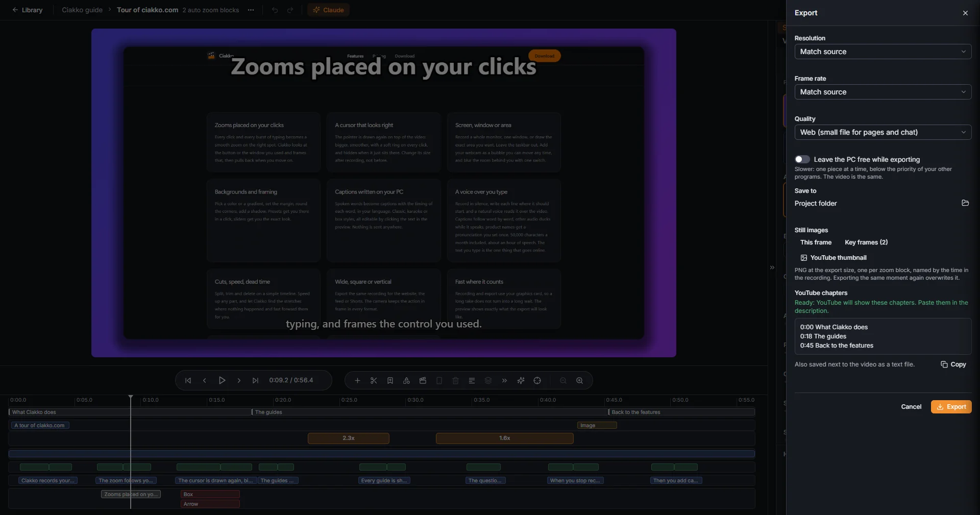Click the bookmark chapter icon
Screen dimensions: 980x515
pyautogui.click(x=390, y=380)
